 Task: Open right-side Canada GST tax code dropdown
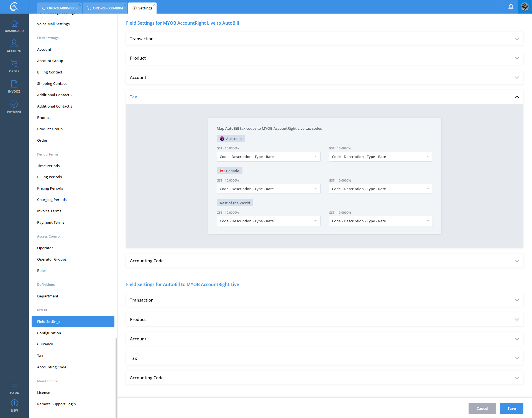point(380,189)
